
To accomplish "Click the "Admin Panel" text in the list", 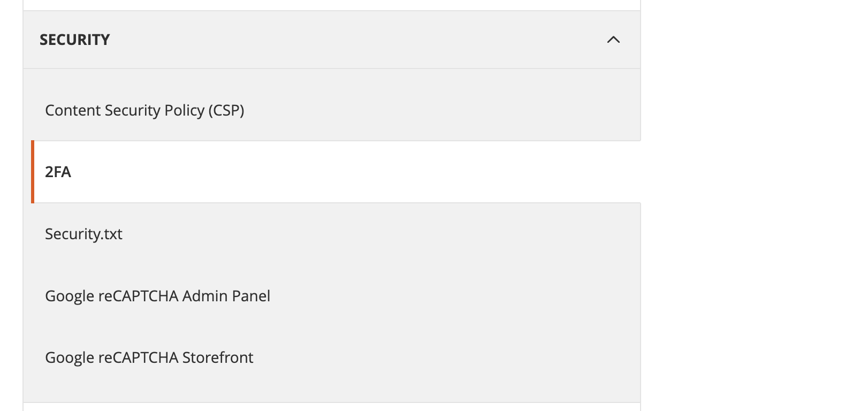I will [x=226, y=296].
